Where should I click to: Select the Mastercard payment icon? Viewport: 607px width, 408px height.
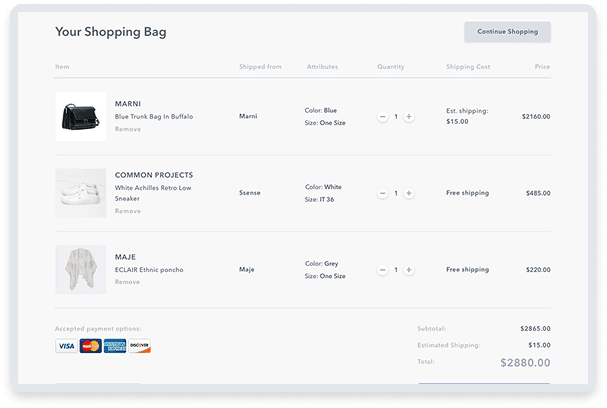[91, 346]
